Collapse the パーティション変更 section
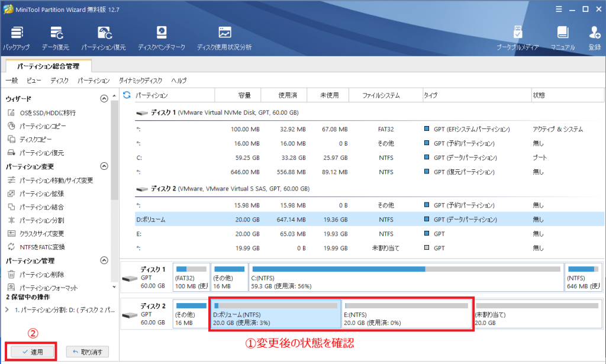 tap(104, 166)
